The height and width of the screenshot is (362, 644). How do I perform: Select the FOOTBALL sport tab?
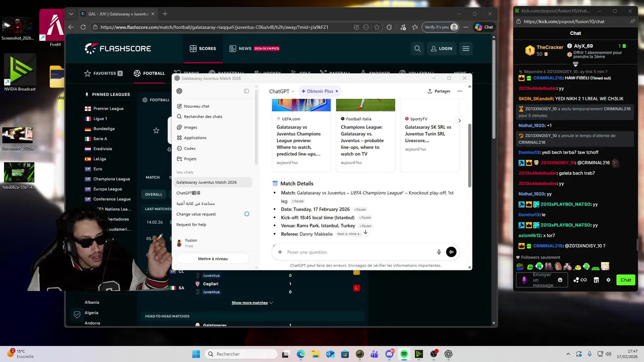tap(149, 73)
